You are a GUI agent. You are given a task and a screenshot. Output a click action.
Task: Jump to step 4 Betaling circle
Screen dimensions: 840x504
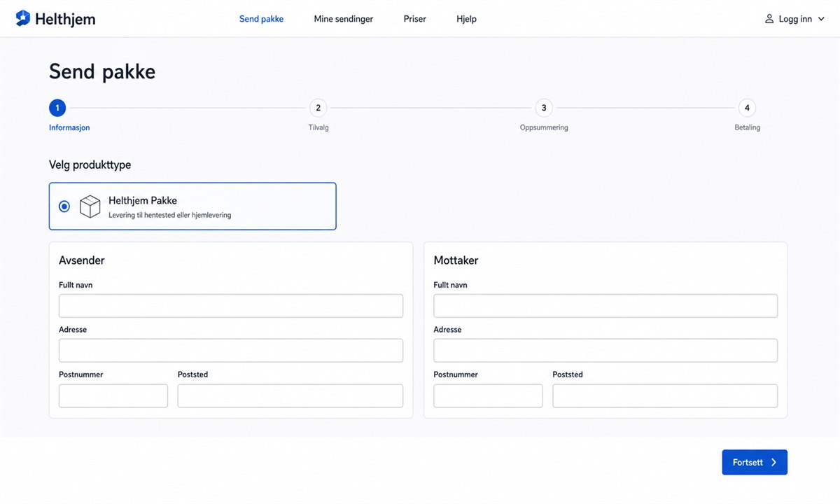point(747,108)
